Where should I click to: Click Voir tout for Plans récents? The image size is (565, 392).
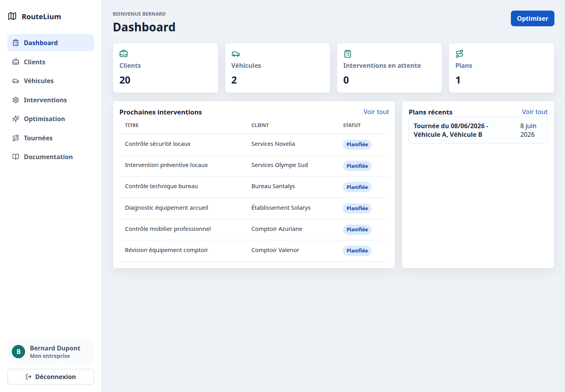tap(535, 112)
